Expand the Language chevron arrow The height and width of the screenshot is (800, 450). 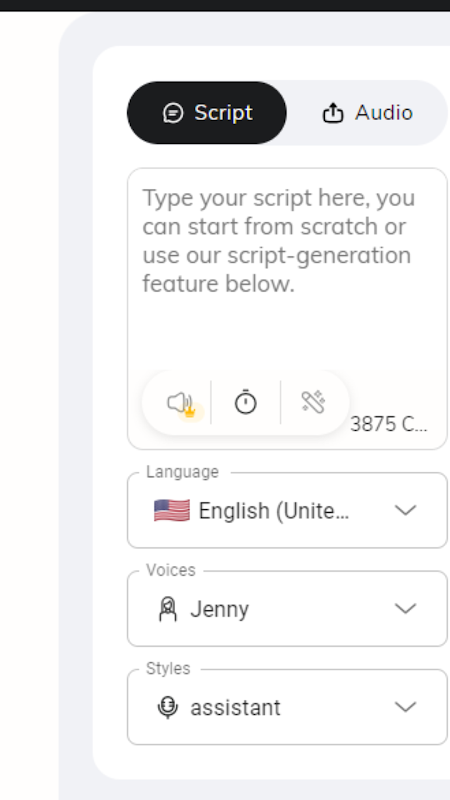406,510
